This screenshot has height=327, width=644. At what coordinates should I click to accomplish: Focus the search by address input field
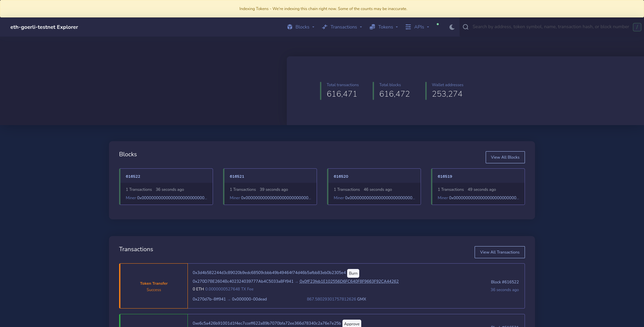tap(551, 27)
